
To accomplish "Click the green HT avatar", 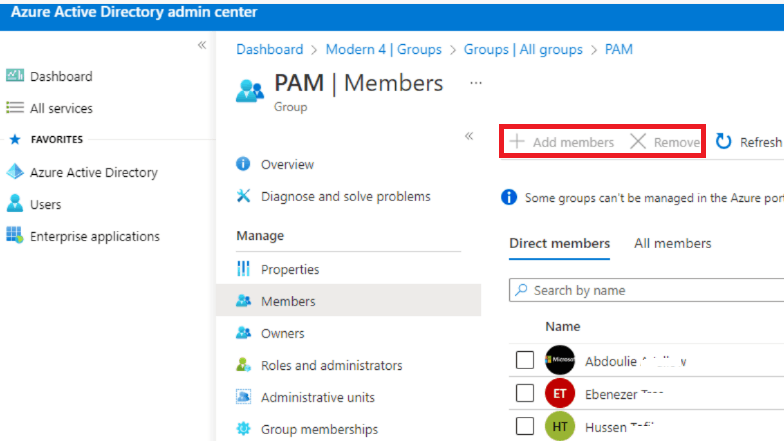I will [560, 426].
